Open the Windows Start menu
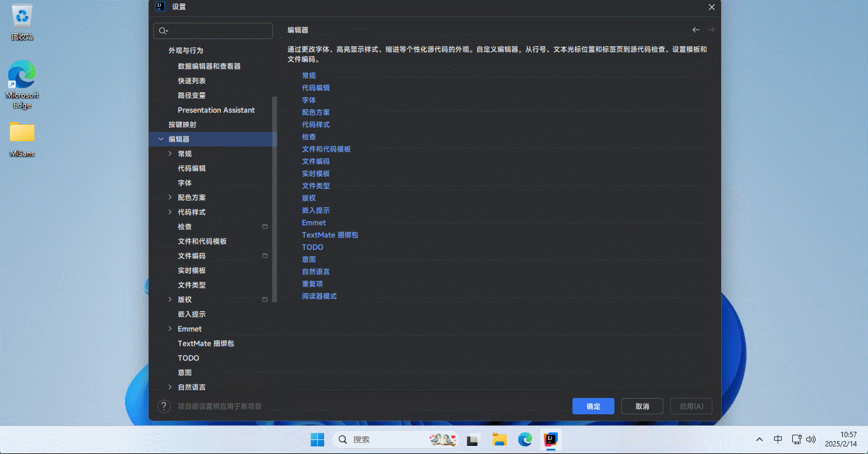 tap(317, 439)
